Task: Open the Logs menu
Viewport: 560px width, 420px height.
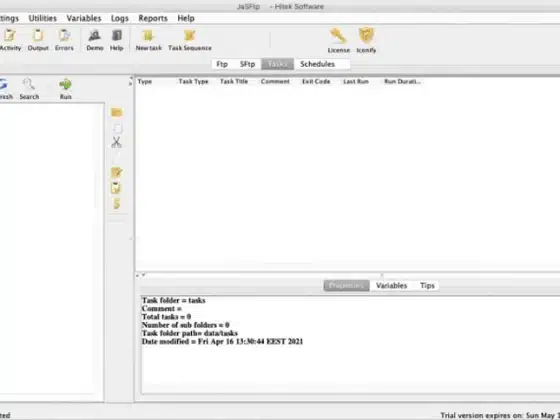Action: [x=120, y=18]
